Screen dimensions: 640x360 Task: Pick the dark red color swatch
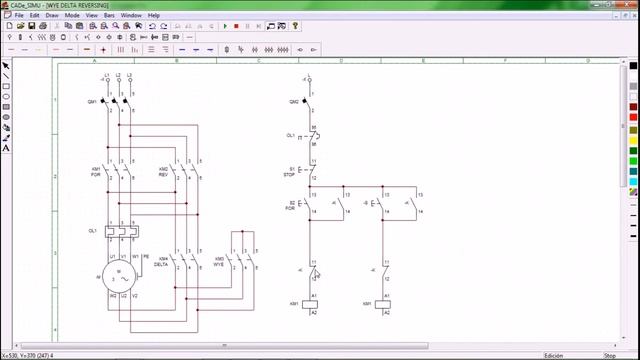[633, 107]
